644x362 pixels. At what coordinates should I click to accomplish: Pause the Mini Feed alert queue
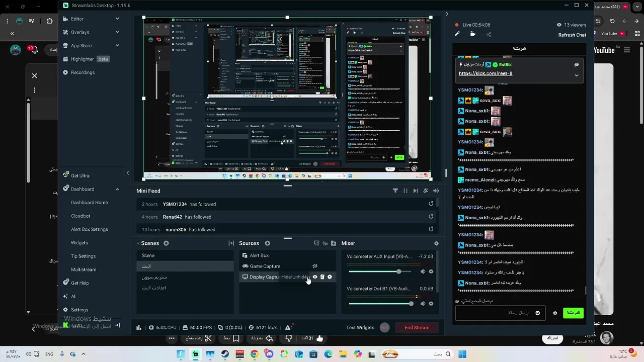pos(406,191)
